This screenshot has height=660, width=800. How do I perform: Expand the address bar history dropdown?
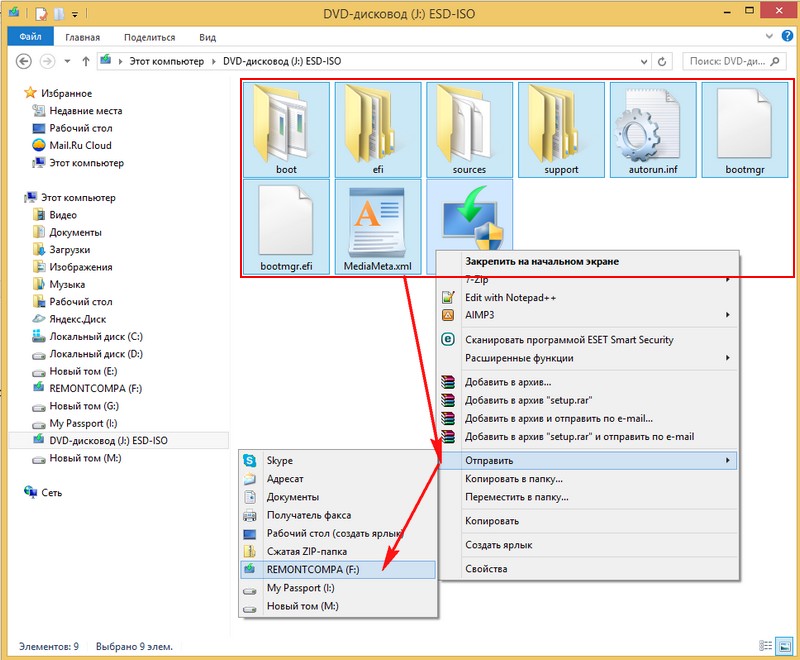(644, 61)
